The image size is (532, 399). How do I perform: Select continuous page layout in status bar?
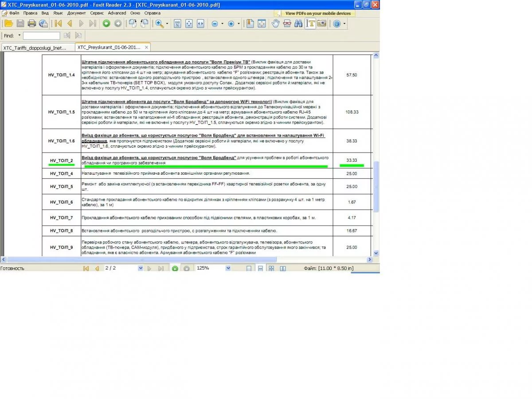[260, 269]
